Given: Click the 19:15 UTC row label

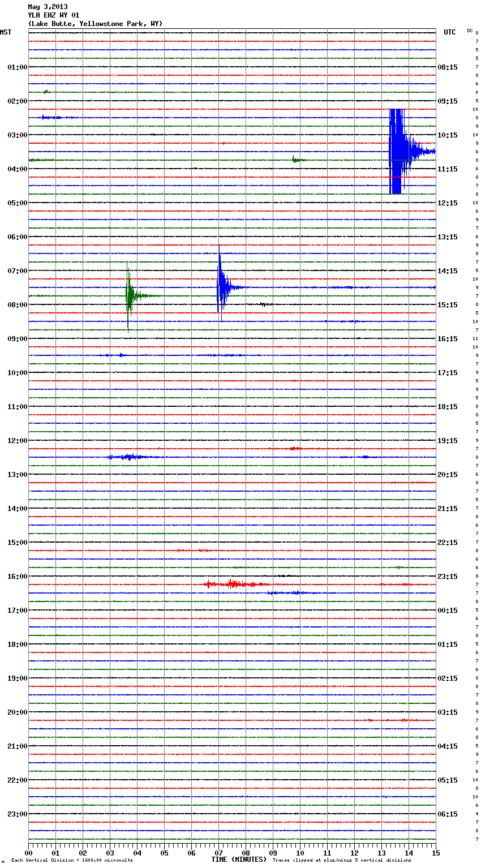Looking at the screenshot, I should coord(448,441).
